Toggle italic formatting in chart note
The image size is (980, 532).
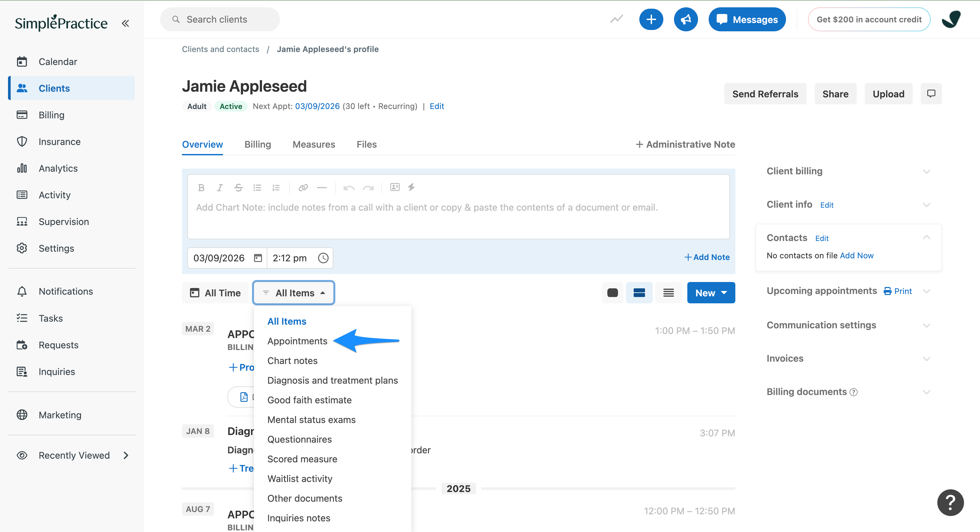point(220,188)
